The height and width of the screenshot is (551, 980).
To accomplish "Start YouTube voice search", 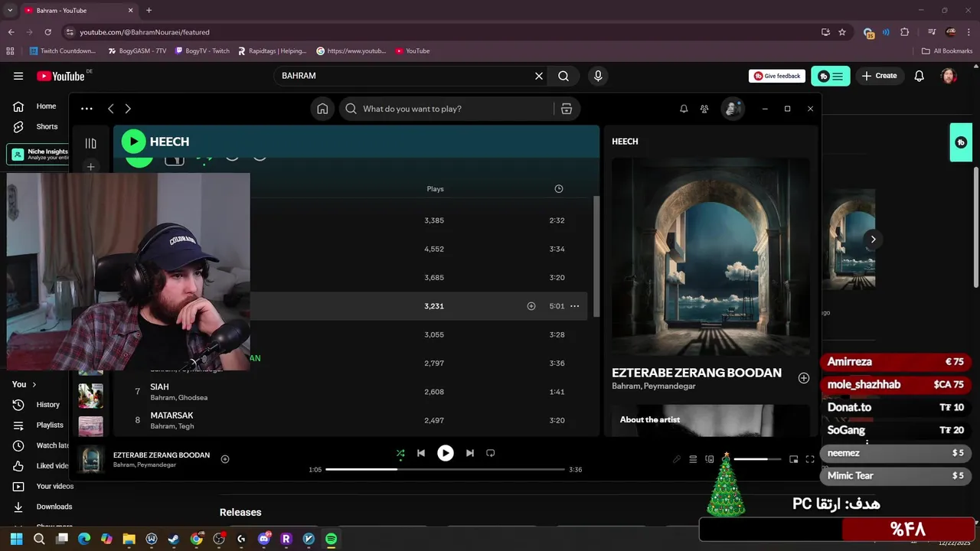I will [598, 76].
